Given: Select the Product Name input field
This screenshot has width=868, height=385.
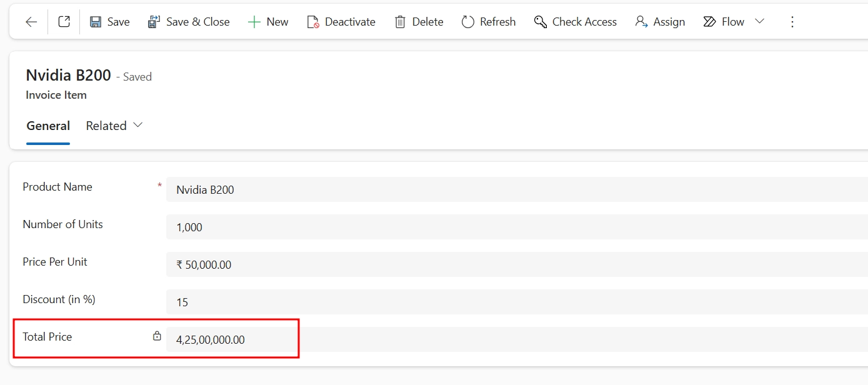Looking at the screenshot, I should click(x=375, y=189).
